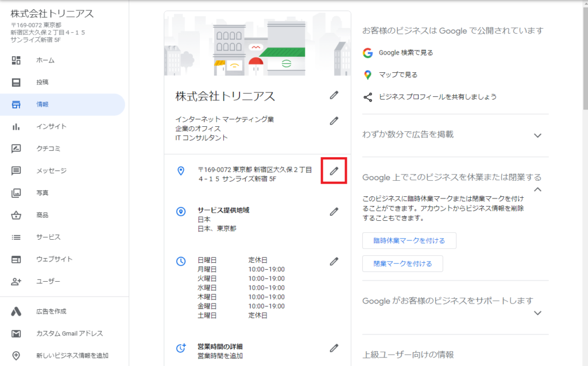Viewport: 588px width, 366px height.
Task: Edit business name 株式会社トリニアス with pencil
Action: (x=334, y=96)
